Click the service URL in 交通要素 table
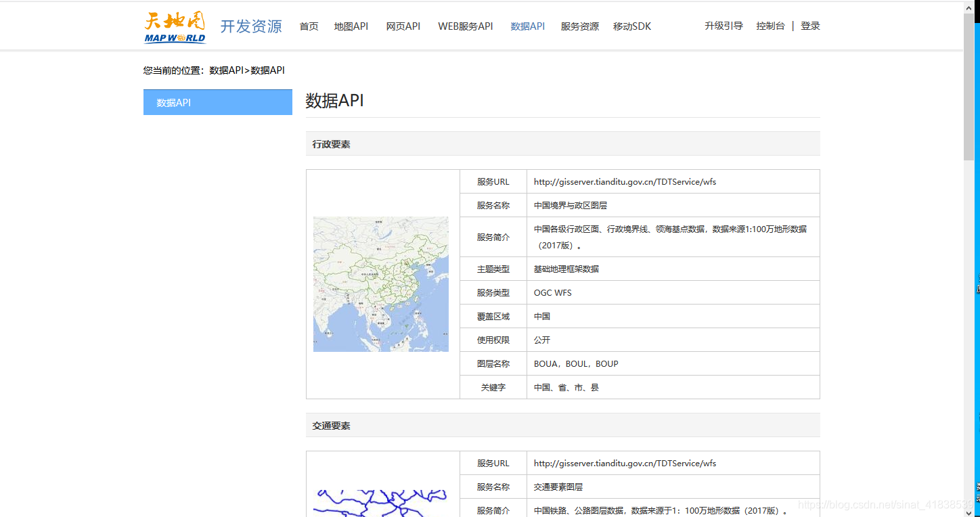Screen dimensions: 980x517 coord(625,463)
